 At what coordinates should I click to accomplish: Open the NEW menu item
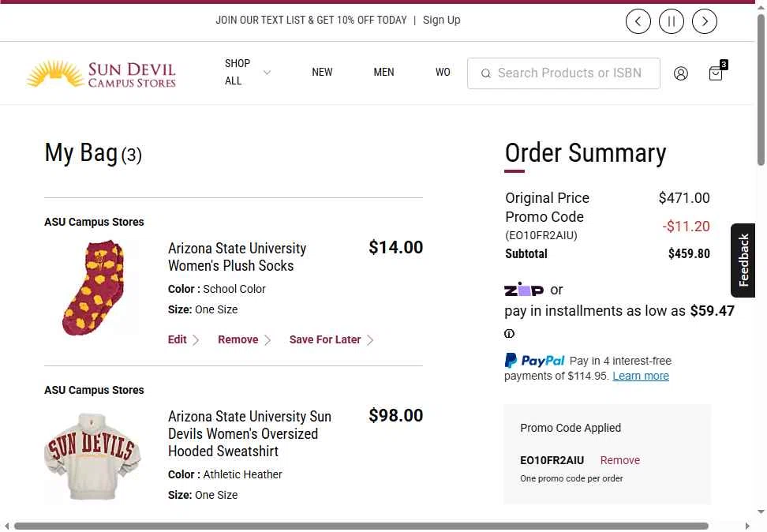point(322,73)
